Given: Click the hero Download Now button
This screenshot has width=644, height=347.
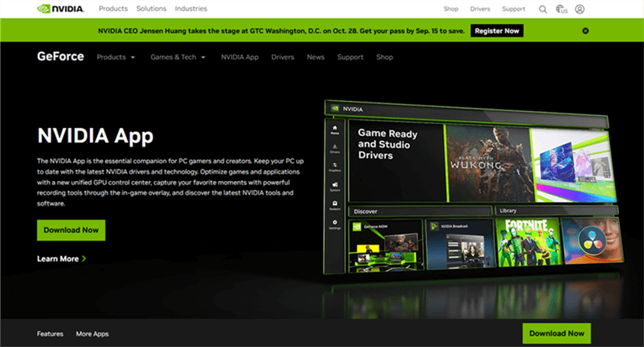Looking at the screenshot, I should click(x=71, y=231).
